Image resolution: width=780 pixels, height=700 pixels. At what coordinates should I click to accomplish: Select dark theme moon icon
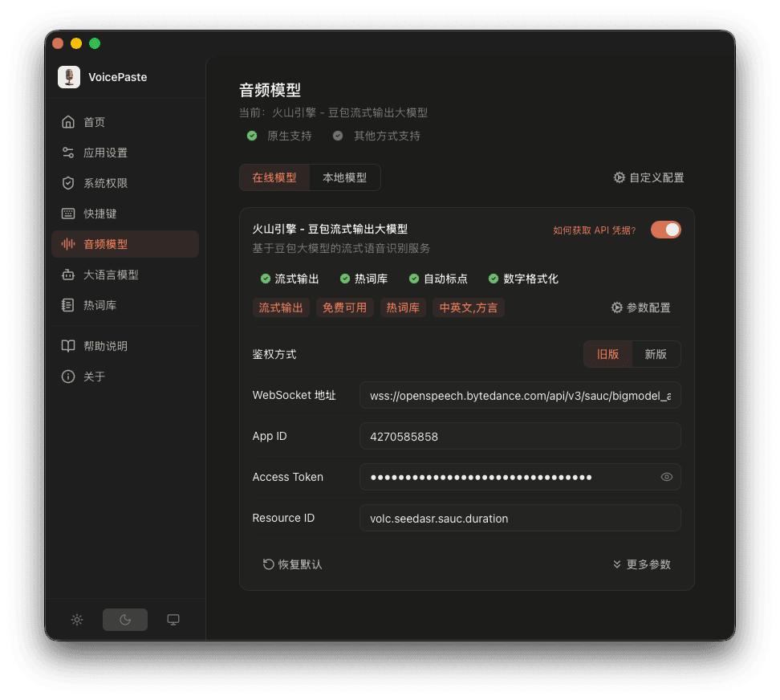125,620
